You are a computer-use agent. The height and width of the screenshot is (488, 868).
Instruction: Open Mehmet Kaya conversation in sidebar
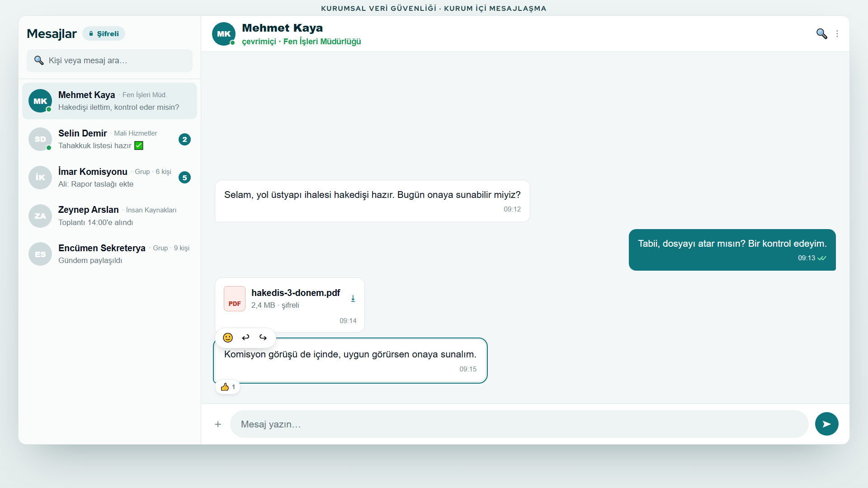tap(109, 101)
